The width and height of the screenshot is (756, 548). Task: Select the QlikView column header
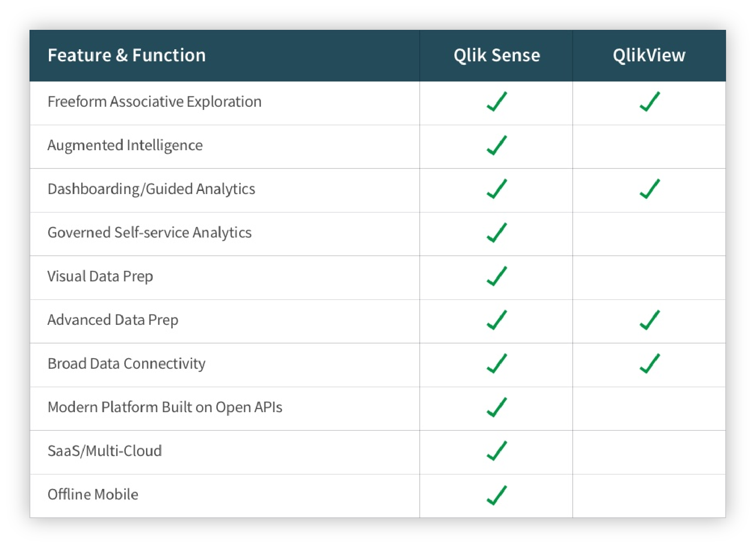649,55
